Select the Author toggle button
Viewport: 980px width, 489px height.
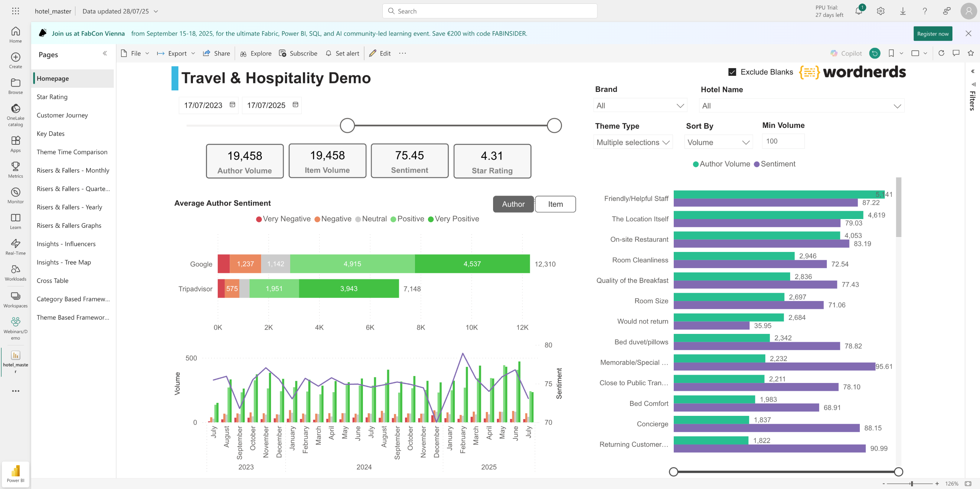(513, 204)
